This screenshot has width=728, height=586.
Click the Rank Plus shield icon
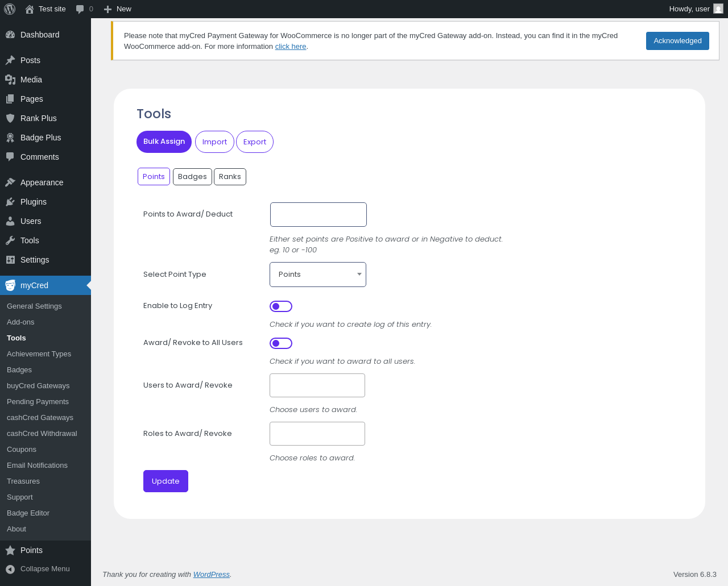point(10,118)
